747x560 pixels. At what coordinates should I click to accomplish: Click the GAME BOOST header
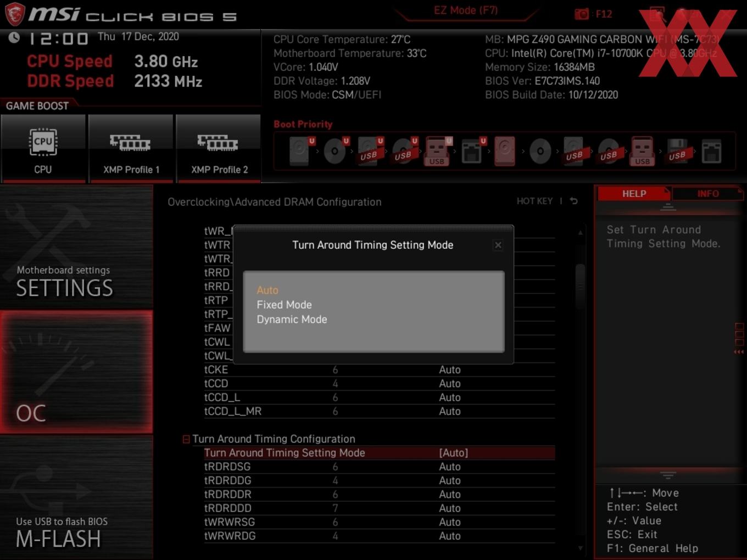pos(37,106)
